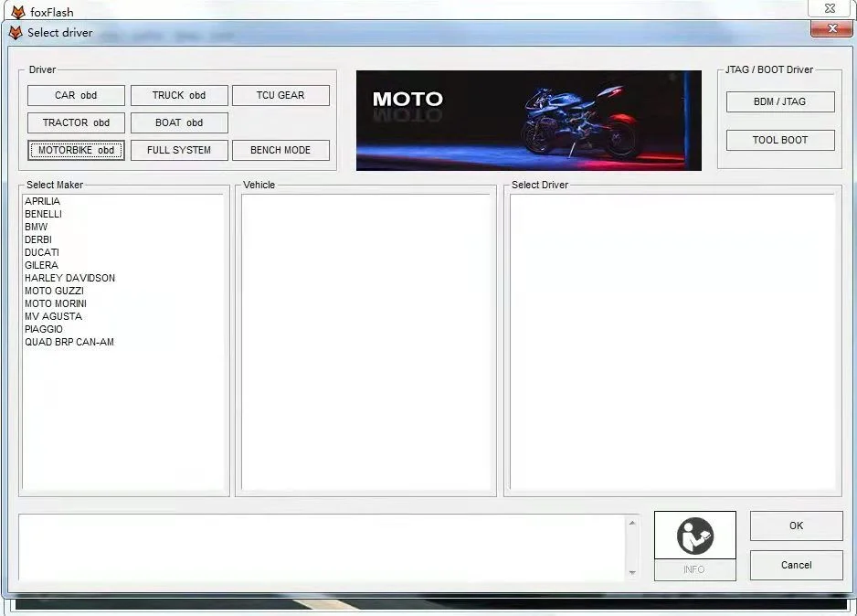Close the foxFlash main window
This screenshot has height=616, width=857.
830,8
